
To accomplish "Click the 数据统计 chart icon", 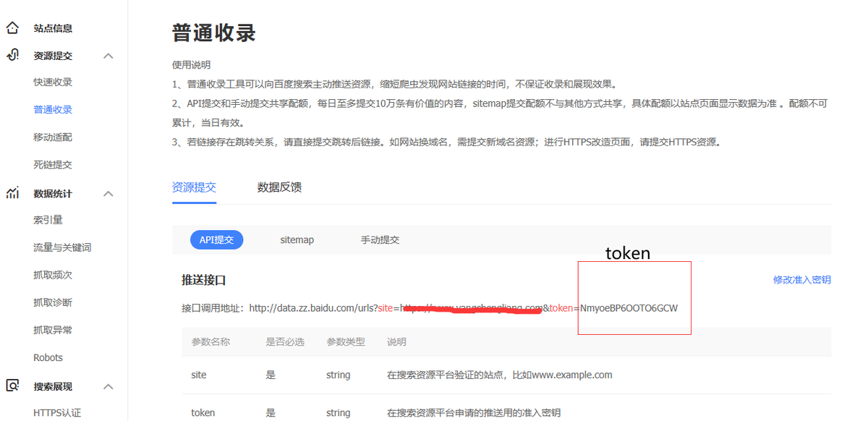I will (x=12, y=193).
